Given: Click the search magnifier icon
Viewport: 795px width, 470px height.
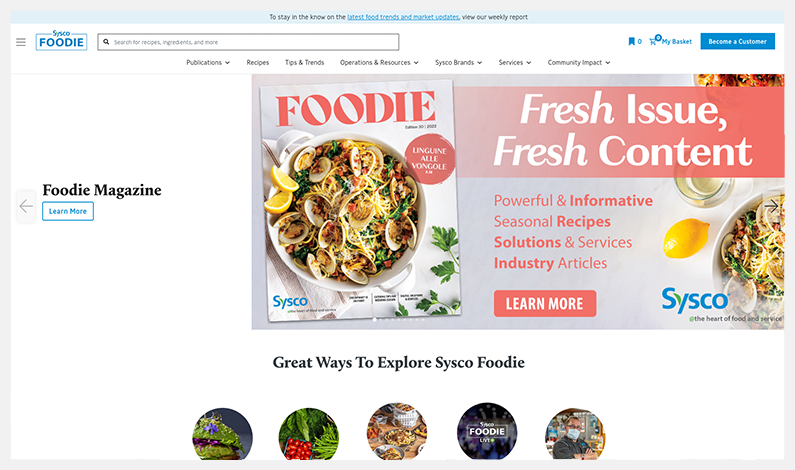Looking at the screenshot, I should (106, 42).
